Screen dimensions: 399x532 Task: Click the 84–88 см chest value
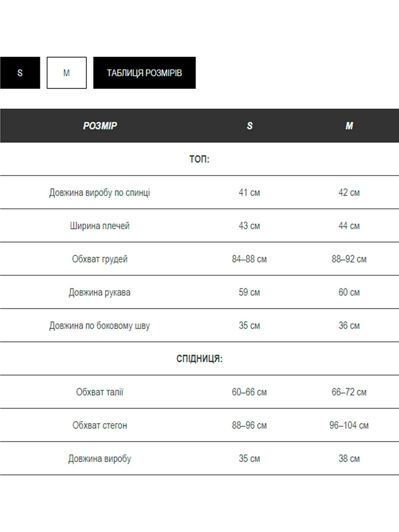(249, 259)
